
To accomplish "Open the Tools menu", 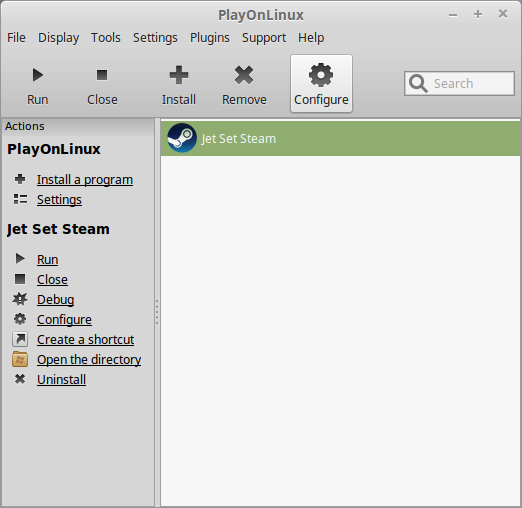I will (106, 38).
